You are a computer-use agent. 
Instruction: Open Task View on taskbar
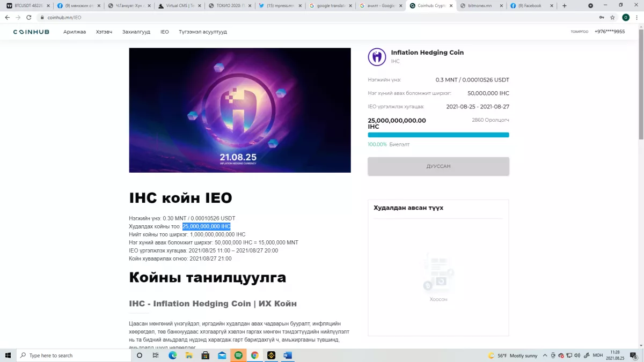156,355
